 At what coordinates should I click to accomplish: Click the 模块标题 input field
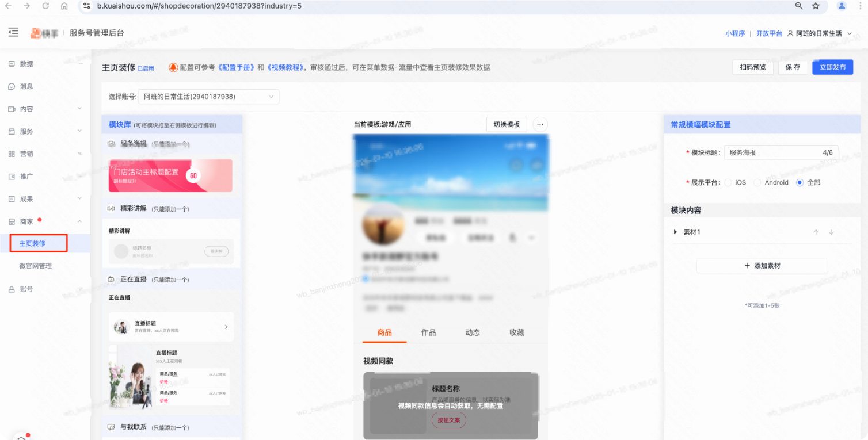(x=771, y=152)
